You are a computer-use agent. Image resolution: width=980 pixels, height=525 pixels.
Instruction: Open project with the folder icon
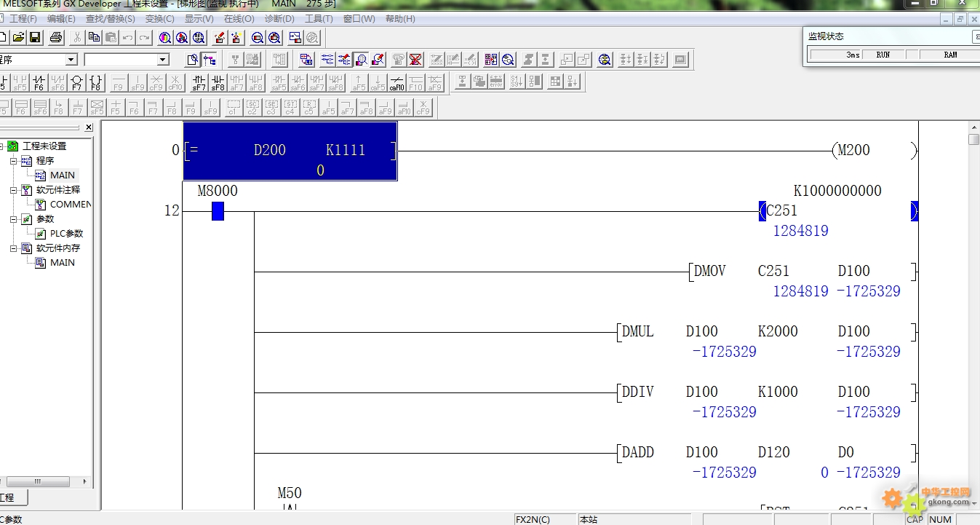[18, 37]
